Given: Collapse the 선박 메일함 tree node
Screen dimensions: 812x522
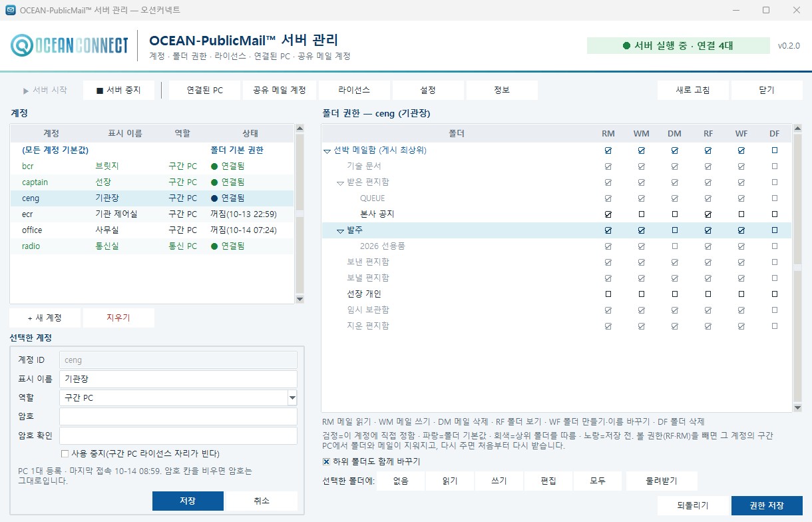Looking at the screenshot, I should [x=327, y=151].
